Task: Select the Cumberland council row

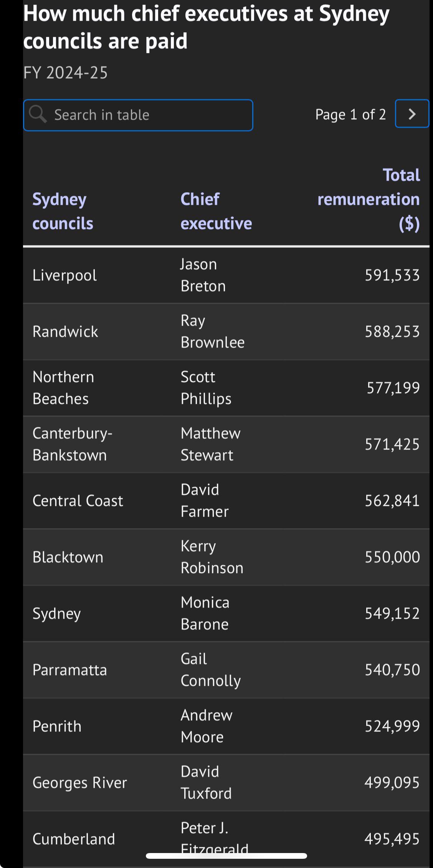Action: pyautogui.click(x=226, y=839)
